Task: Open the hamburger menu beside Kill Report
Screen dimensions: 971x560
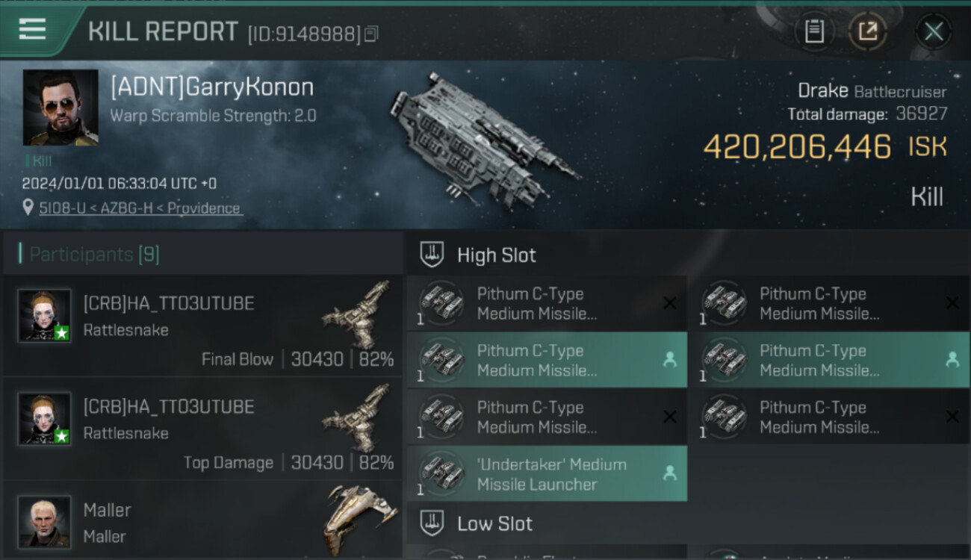Action: 32,30
